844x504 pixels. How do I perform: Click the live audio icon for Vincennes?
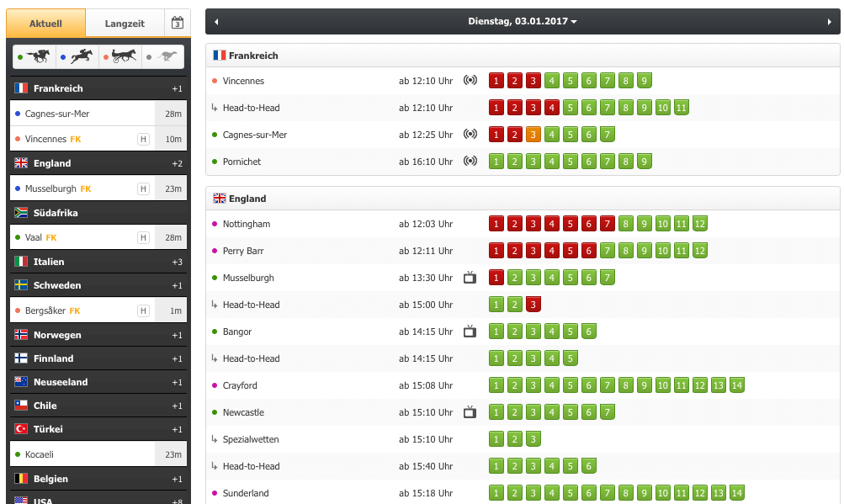[470, 81]
